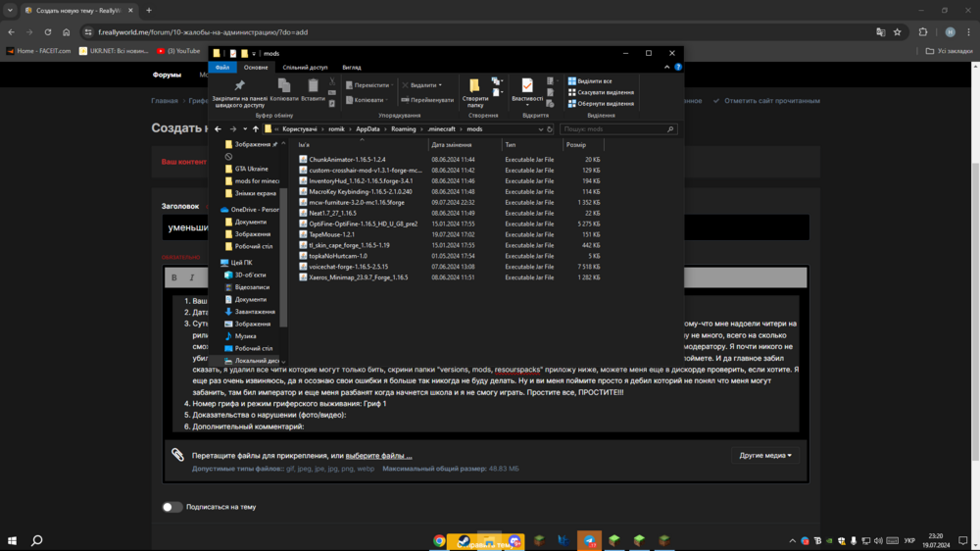Open Видалити (Delete) dropdown arrow
The width and height of the screenshot is (980, 551).
pos(440,85)
